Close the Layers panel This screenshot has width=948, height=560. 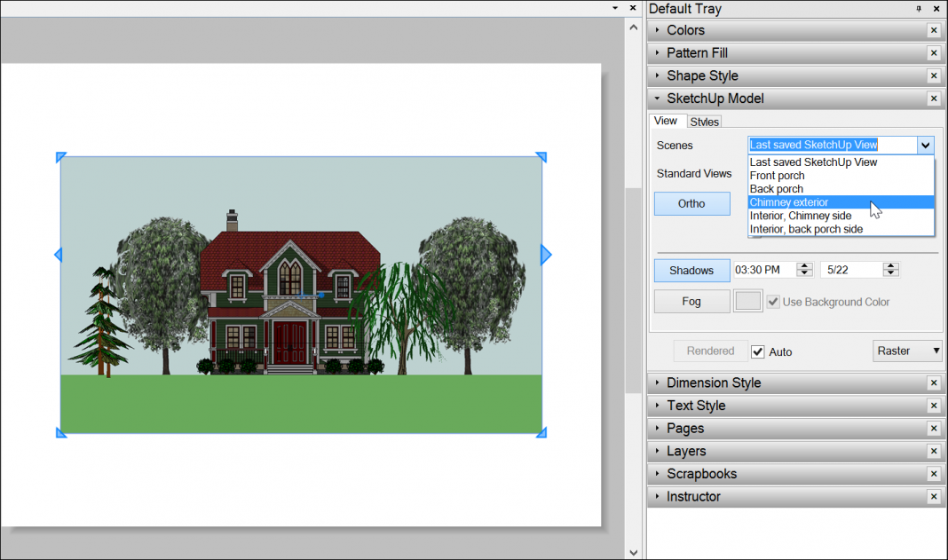(933, 451)
